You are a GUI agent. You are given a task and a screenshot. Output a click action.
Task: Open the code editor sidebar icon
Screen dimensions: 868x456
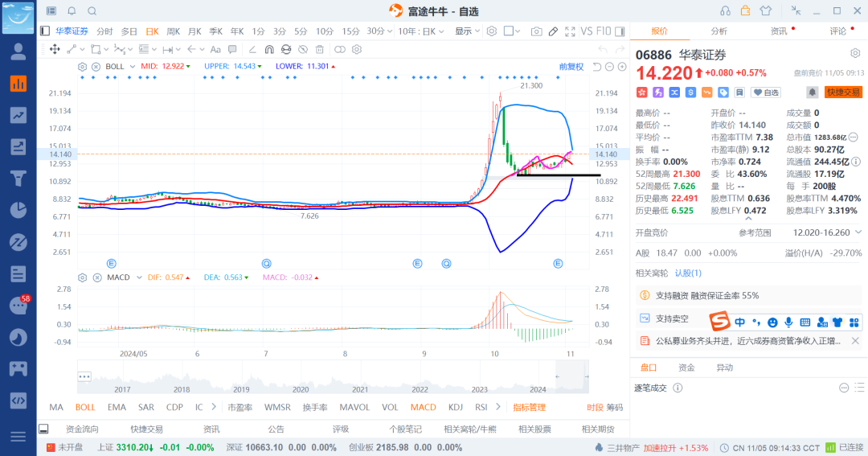tap(18, 401)
